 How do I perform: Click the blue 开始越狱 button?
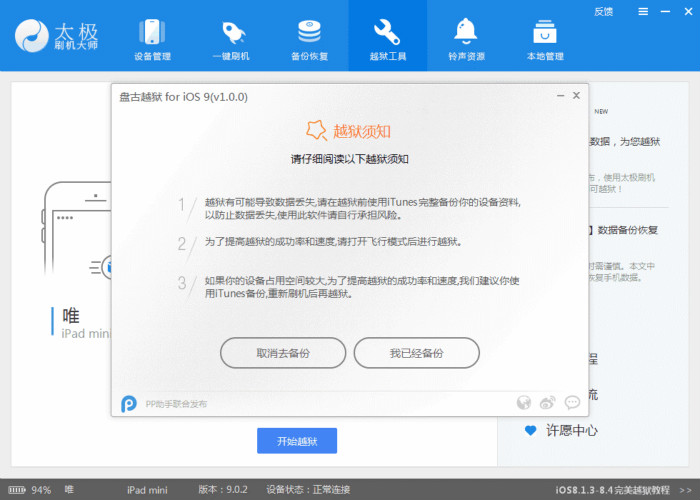point(297,441)
